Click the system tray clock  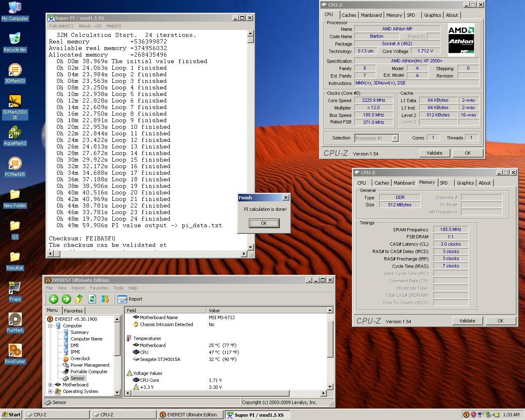511,415
